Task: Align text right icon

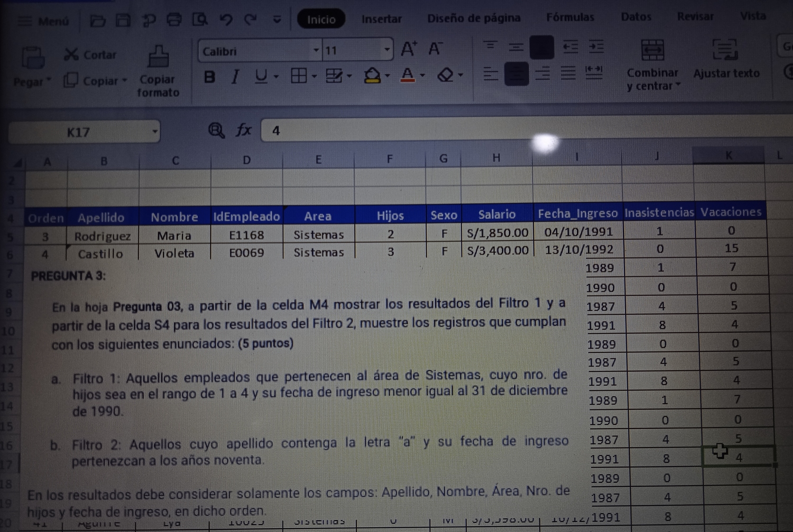Action: 542,73
